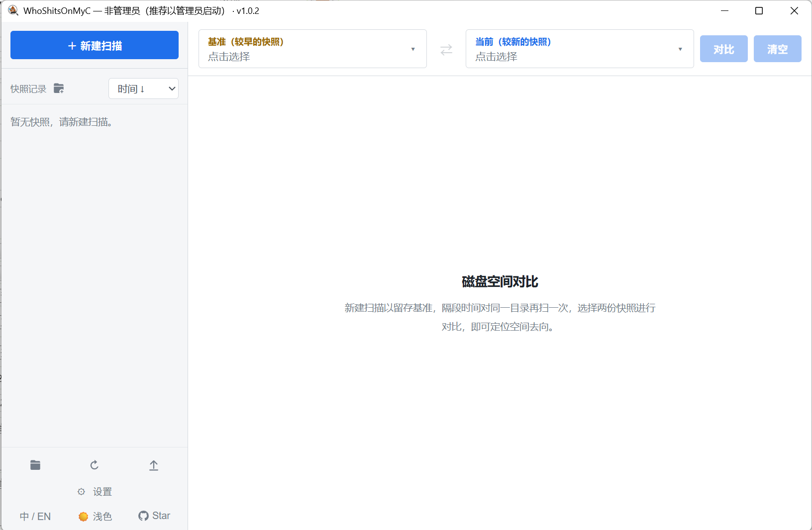Open the folder icon in sidebar bottom
The width and height of the screenshot is (812, 530).
click(35, 465)
